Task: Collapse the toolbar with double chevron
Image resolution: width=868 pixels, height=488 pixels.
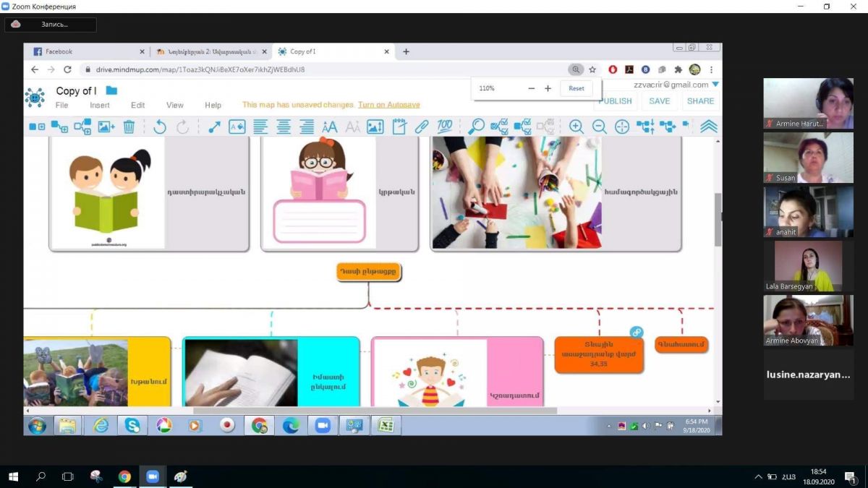Action: coord(709,127)
